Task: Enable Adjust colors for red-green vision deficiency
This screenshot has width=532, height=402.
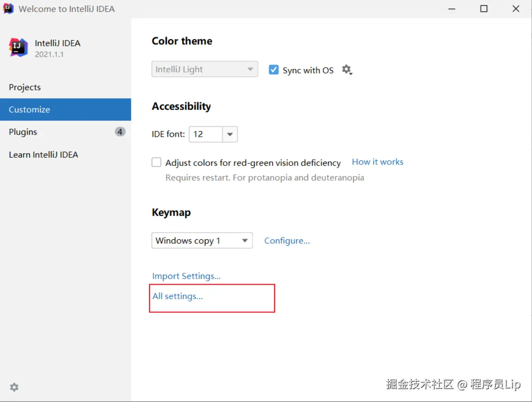Action: pyautogui.click(x=156, y=162)
